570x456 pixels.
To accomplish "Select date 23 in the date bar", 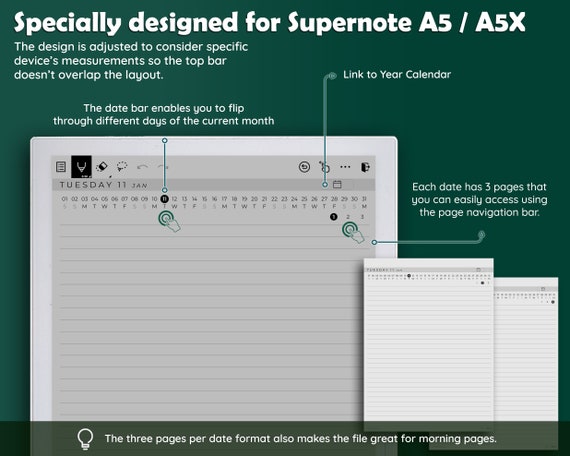I will [x=285, y=199].
